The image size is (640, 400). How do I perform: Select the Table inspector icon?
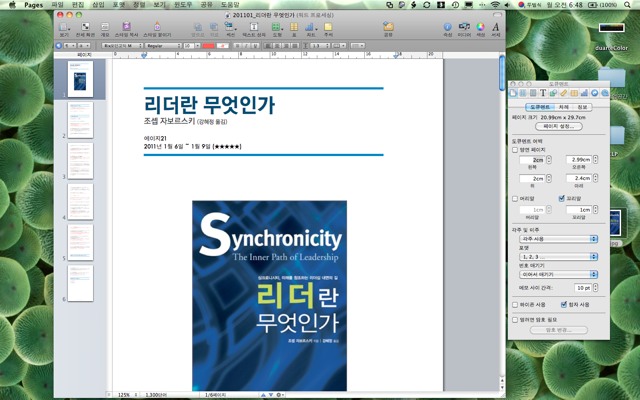[x=574, y=93]
